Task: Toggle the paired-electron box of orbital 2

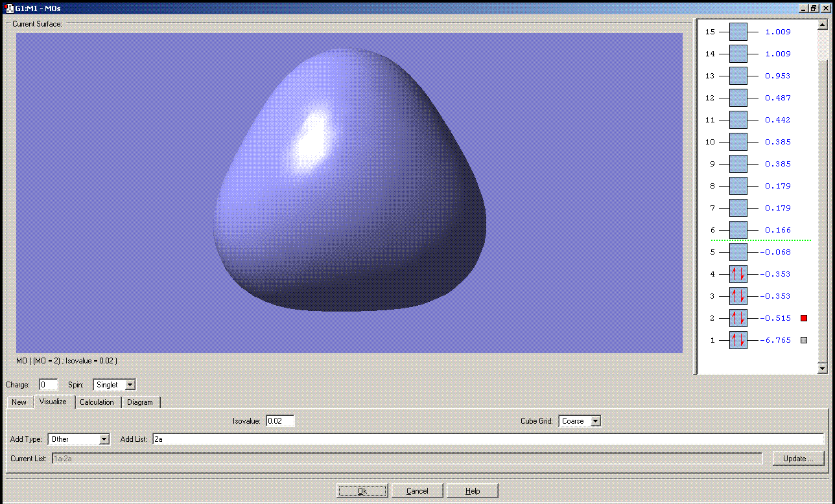Action: (x=738, y=318)
